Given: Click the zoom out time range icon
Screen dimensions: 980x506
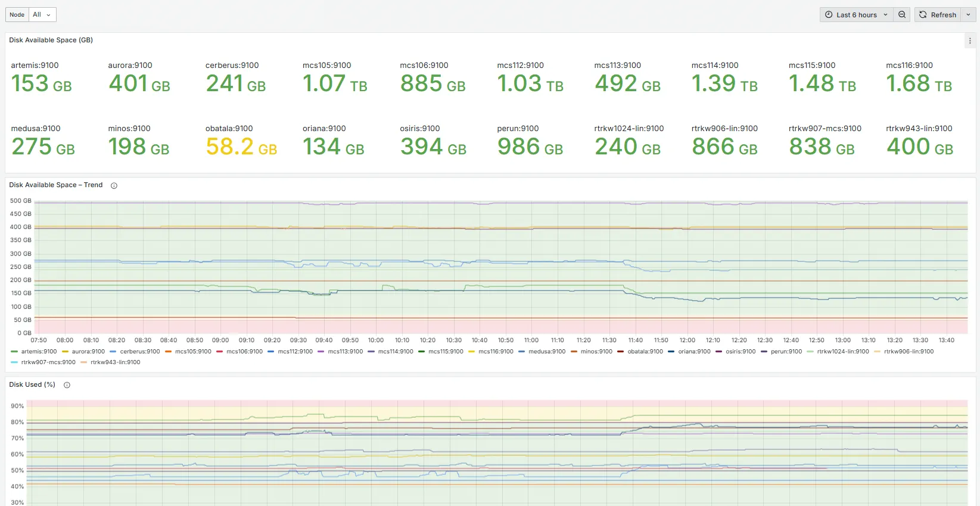Looking at the screenshot, I should point(902,15).
